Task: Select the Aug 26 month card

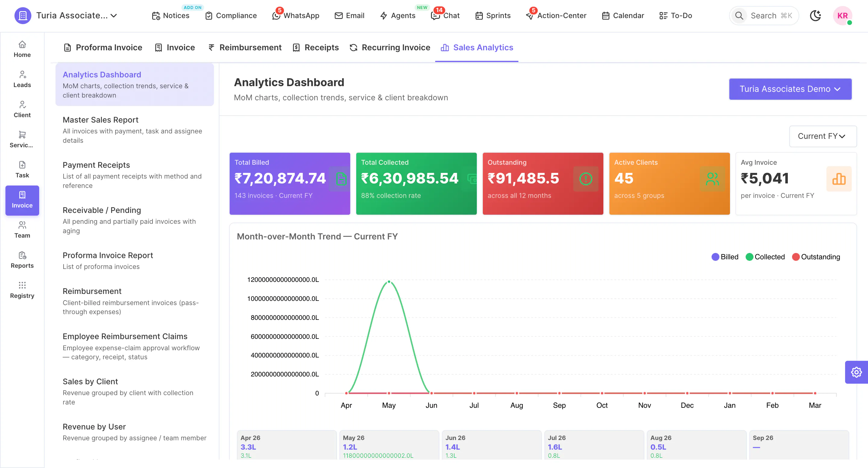Action: pos(696,445)
